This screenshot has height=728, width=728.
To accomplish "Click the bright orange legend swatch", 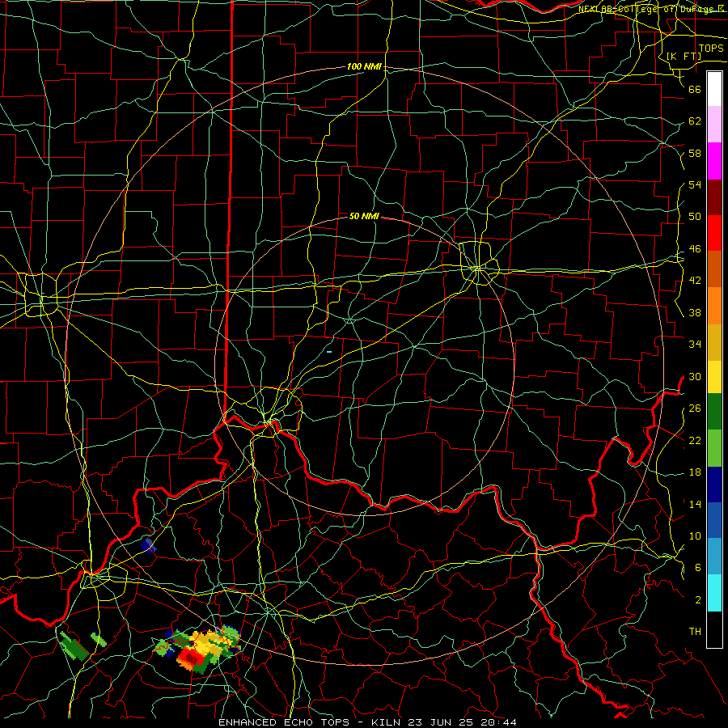I will point(714,306).
